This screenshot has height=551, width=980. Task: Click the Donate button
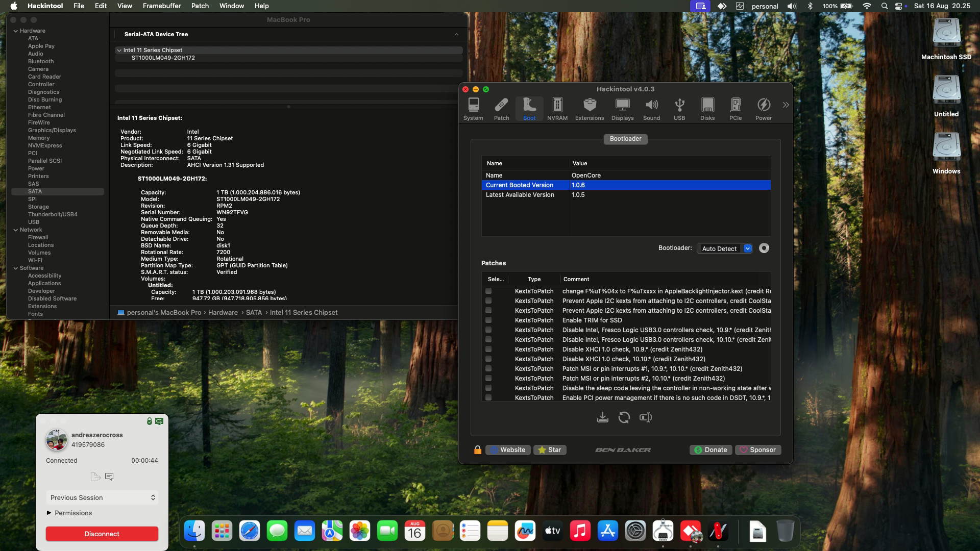(x=711, y=449)
